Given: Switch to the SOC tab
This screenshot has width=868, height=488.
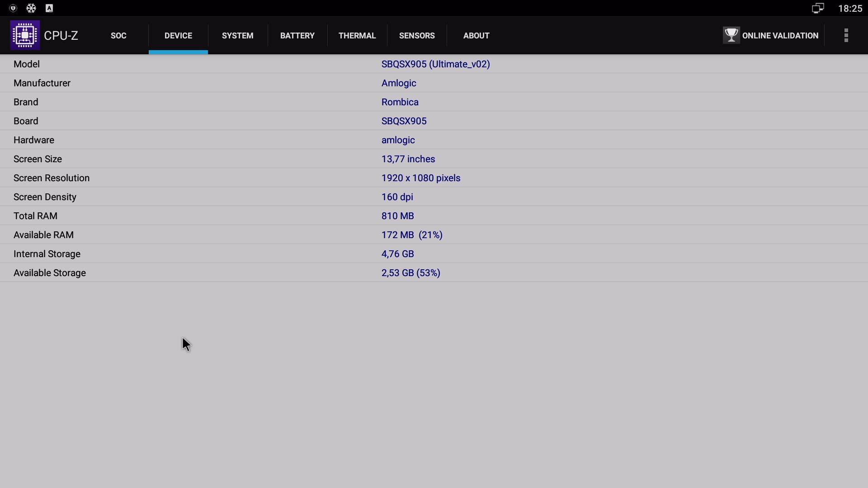Looking at the screenshot, I should point(118,36).
